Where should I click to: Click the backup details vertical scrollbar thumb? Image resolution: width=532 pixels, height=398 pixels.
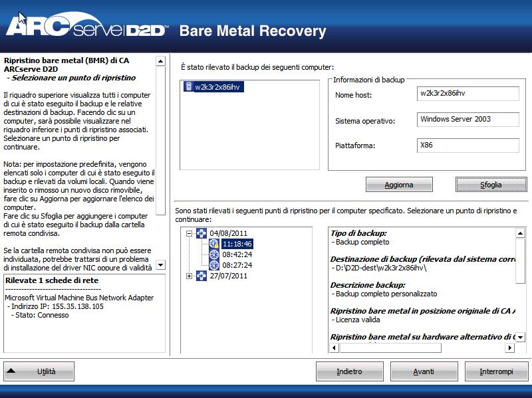tap(520, 261)
